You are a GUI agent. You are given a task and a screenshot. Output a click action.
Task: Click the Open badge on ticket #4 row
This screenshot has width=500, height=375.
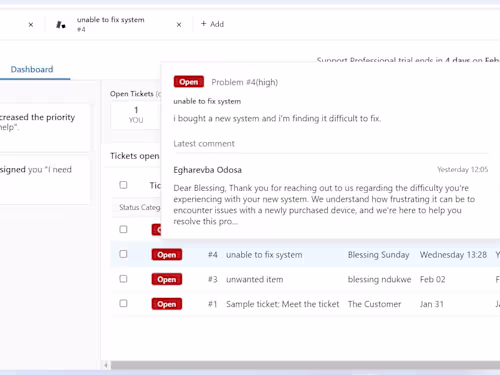(x=167, y=255)
